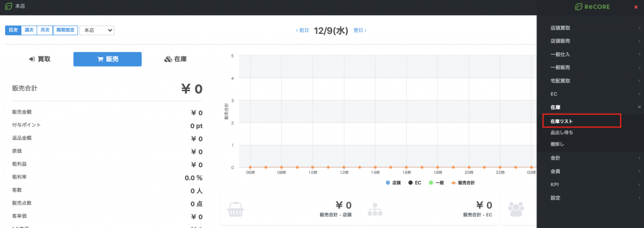644x228 pixels.
Task: Select 週次 period button
Action: [29, 30]
